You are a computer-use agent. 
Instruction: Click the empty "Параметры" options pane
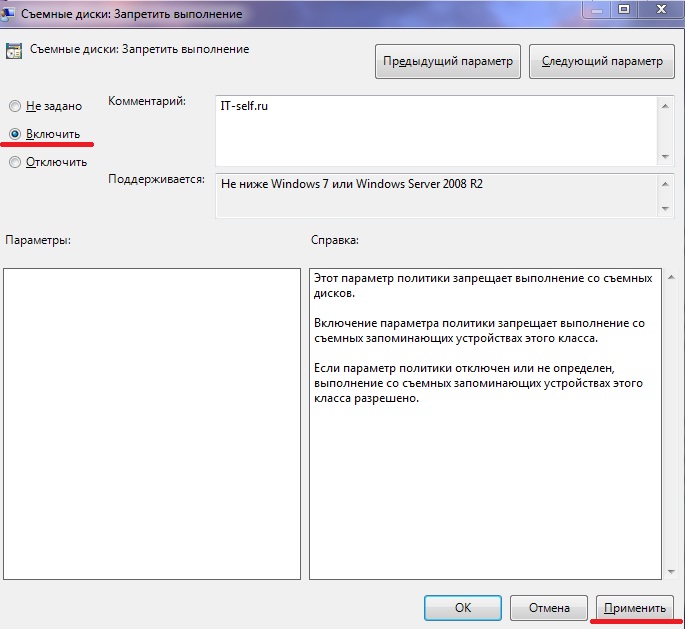click(x=152, y=424)
